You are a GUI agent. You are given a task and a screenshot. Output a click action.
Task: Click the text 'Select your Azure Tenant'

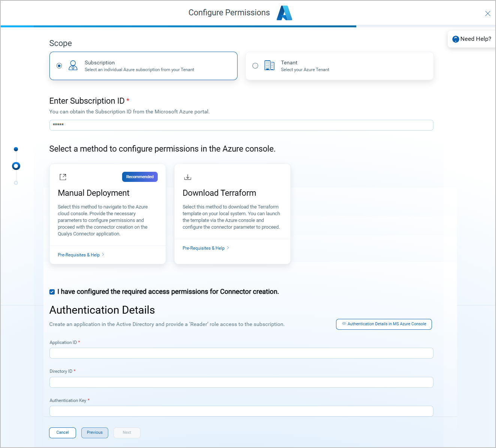pyautogui.click(x=305, y=70)
